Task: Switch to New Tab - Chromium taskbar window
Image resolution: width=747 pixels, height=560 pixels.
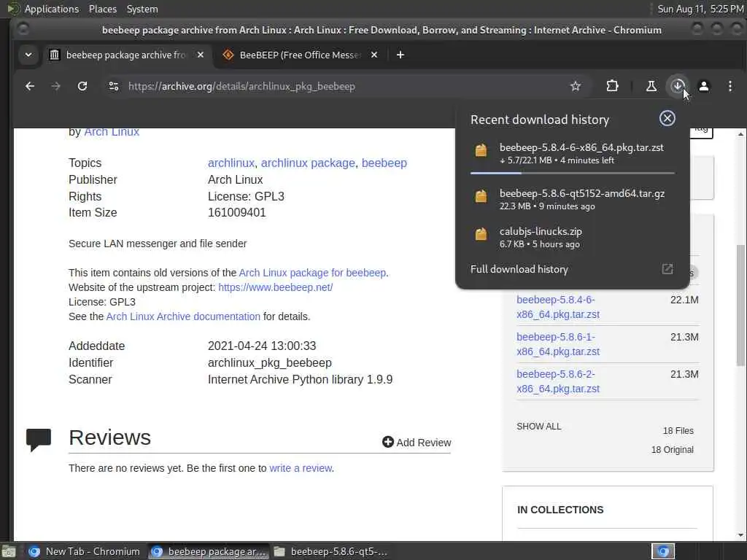Action: pos(84,551)
